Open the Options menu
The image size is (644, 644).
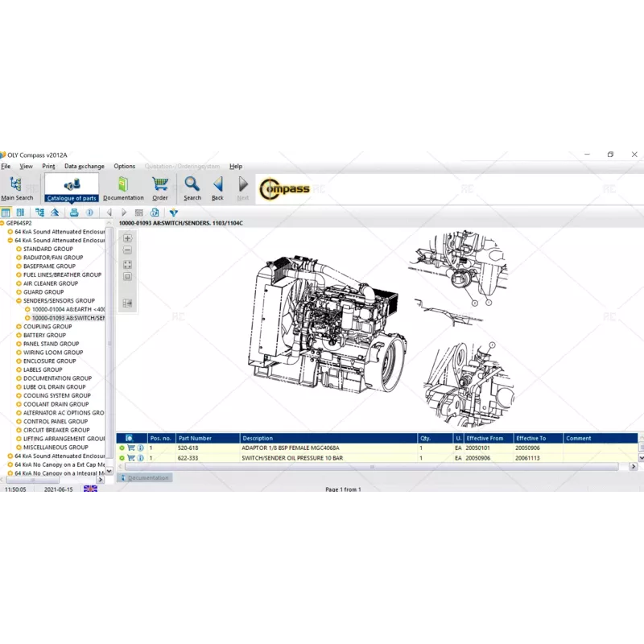point(125,167)
